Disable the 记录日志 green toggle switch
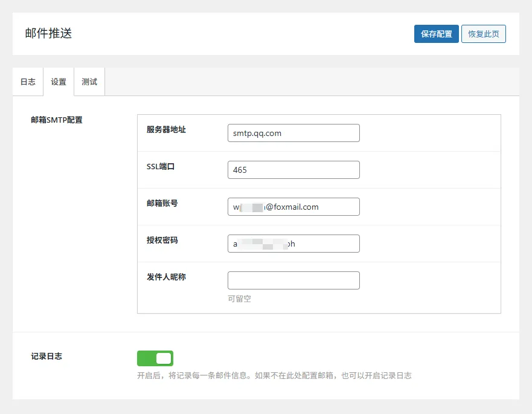532x414 pixels. point(155,358)
